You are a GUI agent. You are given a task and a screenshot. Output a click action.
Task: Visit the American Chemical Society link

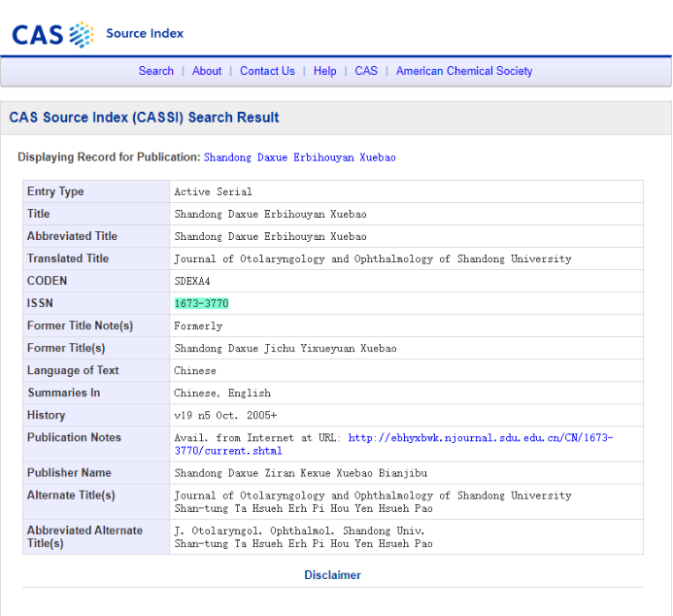(464, 71)
